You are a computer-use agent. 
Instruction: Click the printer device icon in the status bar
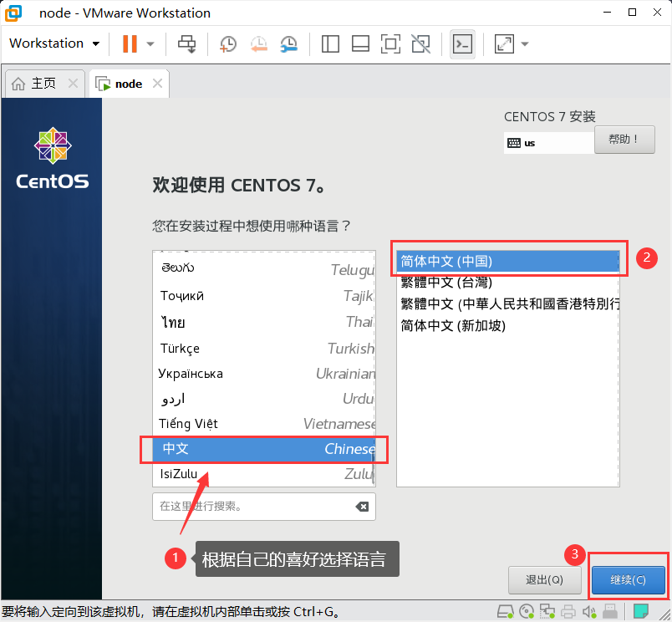[x=568, y=611]
